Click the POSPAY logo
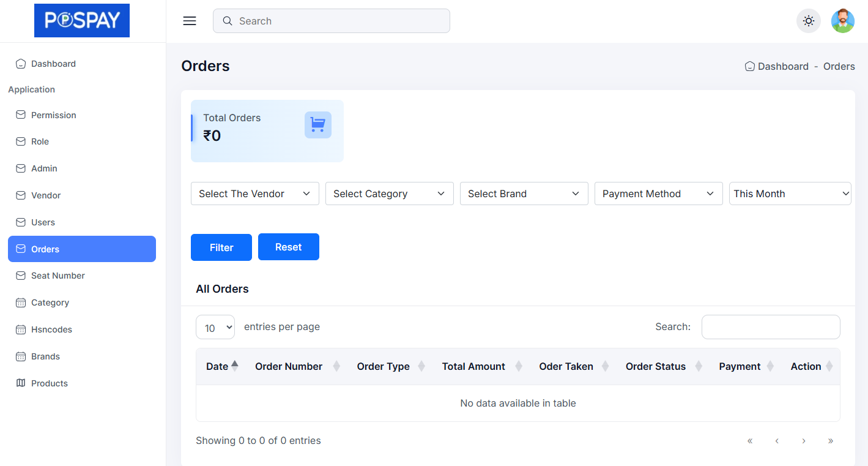The image size is (868, 466). [x=82, y=21]
